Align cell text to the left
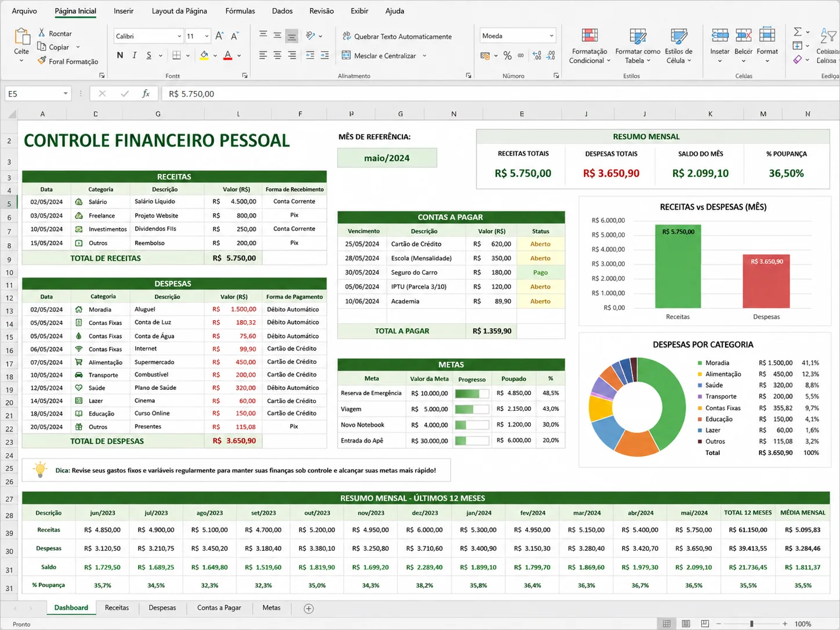 pyautogui.click(x=263, y=56)
